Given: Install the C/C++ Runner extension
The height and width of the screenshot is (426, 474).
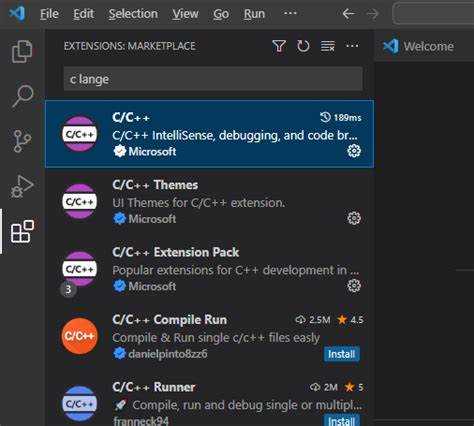Looking at the screenshot, I should 342,421.
